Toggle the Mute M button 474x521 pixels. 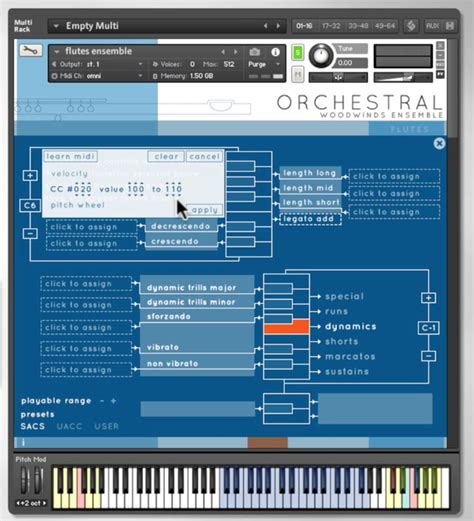298,74
